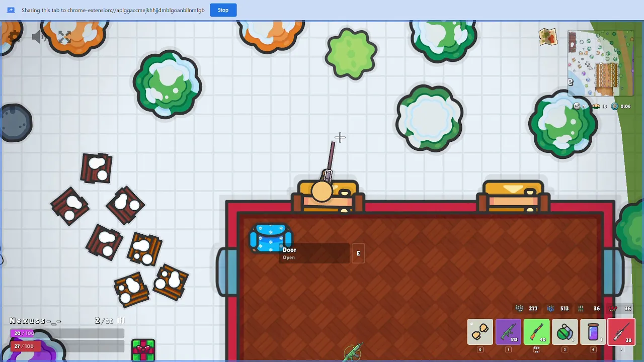Click the E key door prompt
Viewport: 644px width, 362px height.
coord(358,253)
